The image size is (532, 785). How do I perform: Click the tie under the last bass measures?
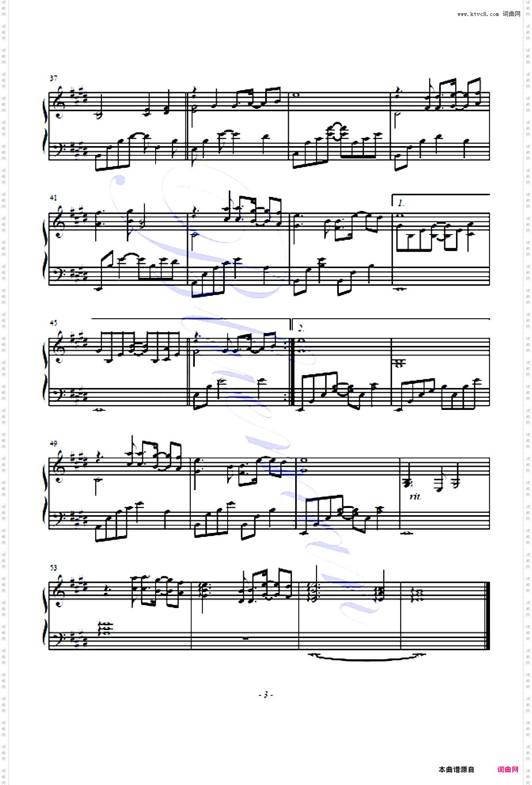pos(366,657)
